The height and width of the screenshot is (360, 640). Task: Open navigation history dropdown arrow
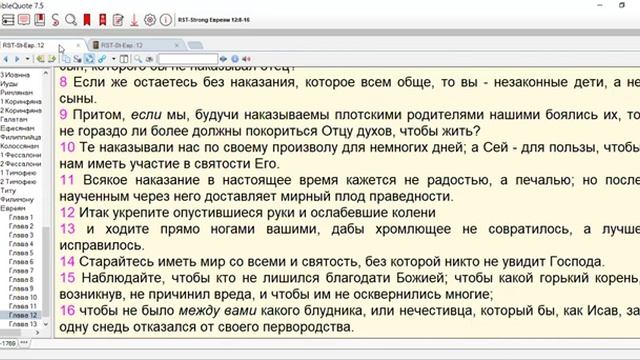pos(27,59)
